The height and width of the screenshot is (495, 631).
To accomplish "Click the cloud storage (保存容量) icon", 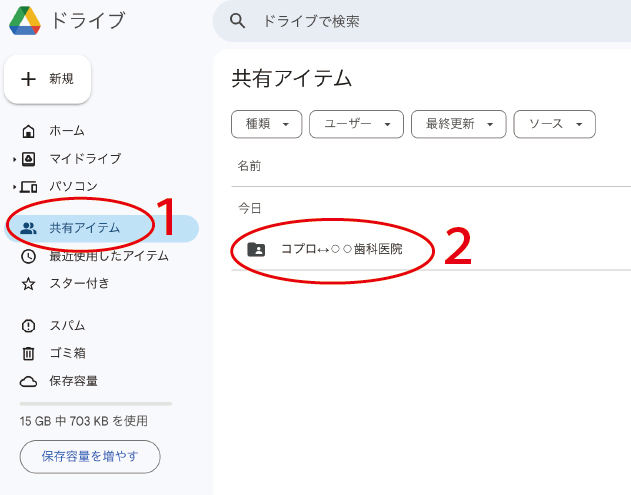I will 29,381.
